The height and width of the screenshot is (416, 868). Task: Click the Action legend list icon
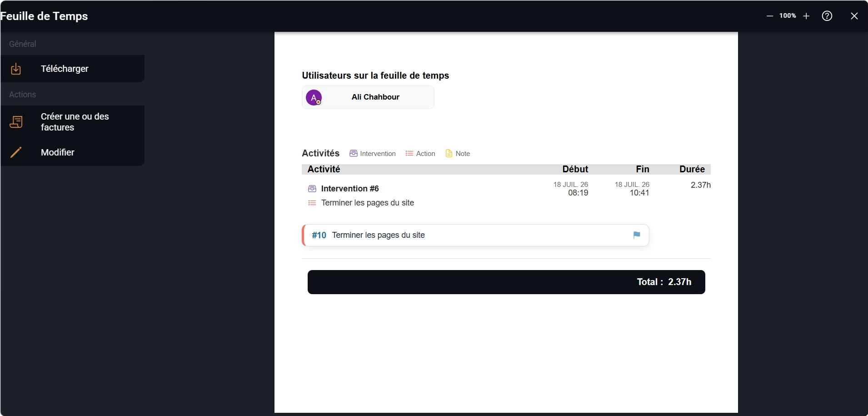point(409,153)
